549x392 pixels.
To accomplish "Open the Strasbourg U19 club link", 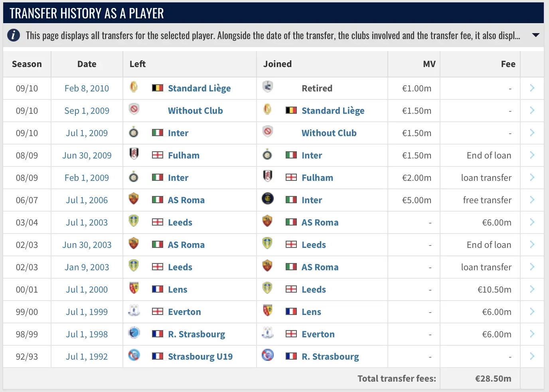I will coord(200,356).
